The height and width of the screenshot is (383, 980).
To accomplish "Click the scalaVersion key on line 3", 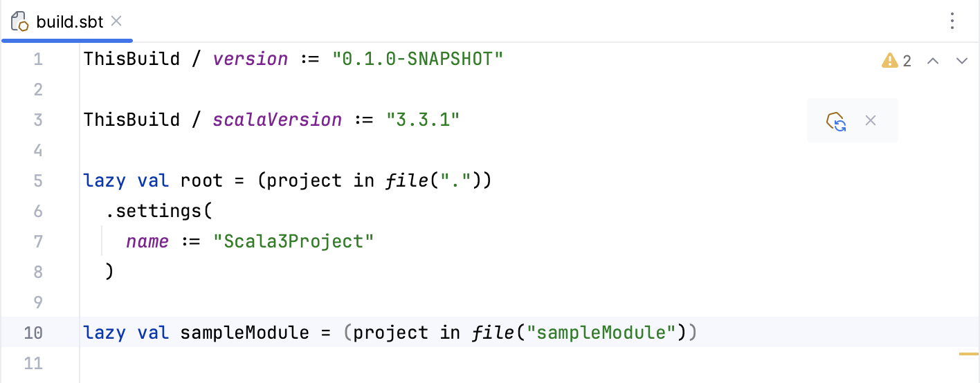I will click(x=277, y=120).
